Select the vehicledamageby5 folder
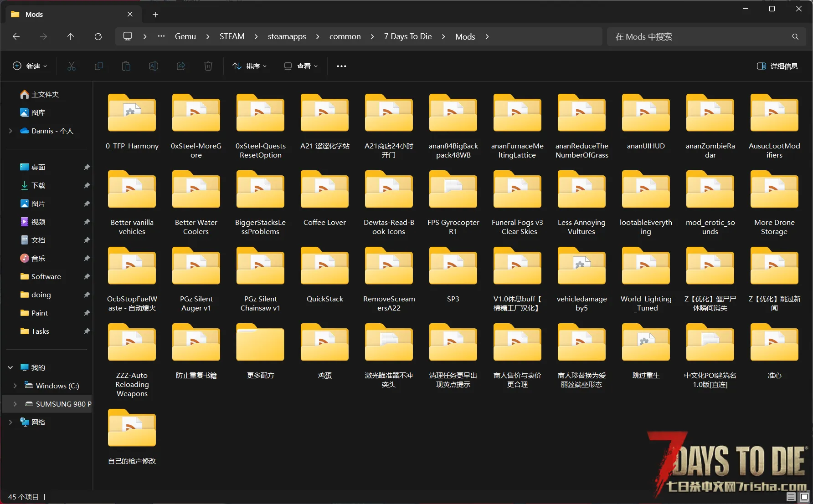This screenshot has width=813, height=504. [581, 279]
